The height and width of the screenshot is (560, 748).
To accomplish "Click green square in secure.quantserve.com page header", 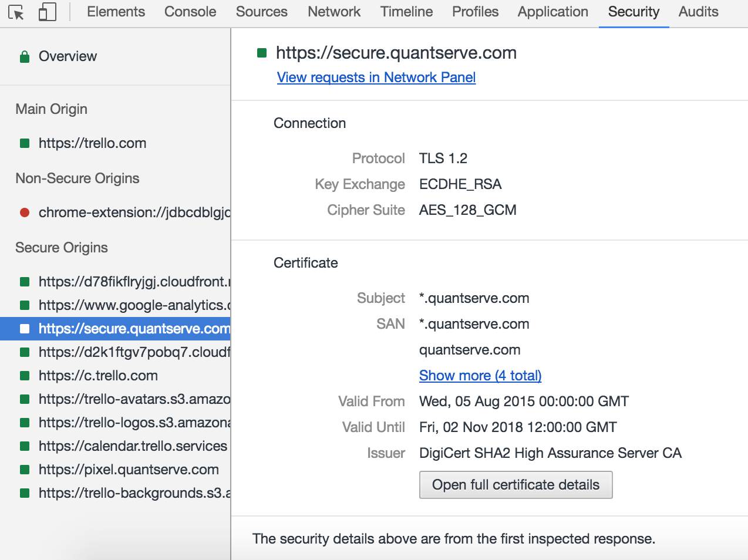I will coord(262,53).
